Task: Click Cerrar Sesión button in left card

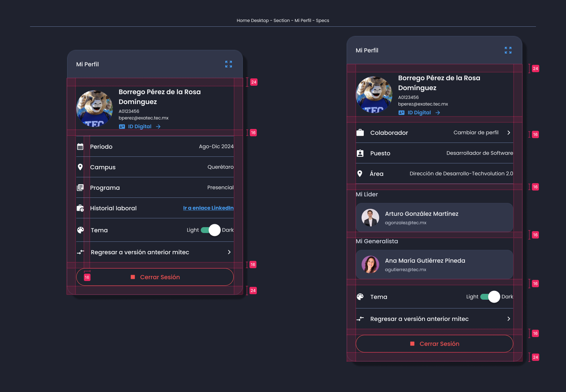Action: coord(155,277)
